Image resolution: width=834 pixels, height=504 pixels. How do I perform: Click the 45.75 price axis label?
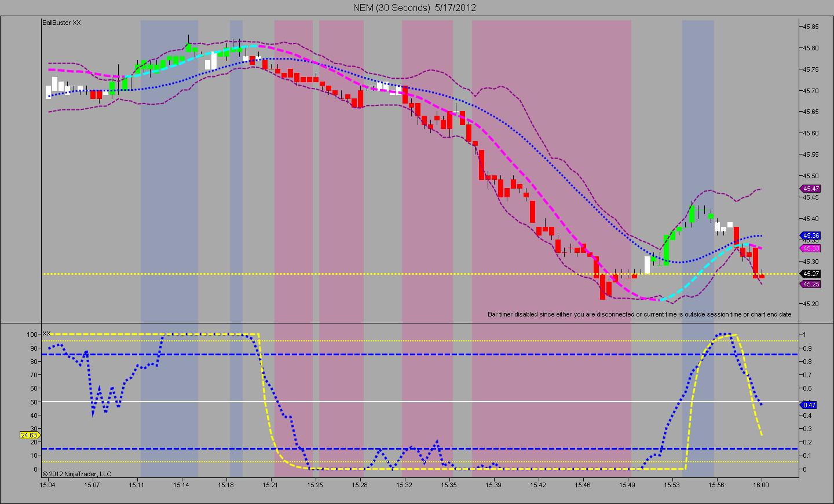(810, 69)
